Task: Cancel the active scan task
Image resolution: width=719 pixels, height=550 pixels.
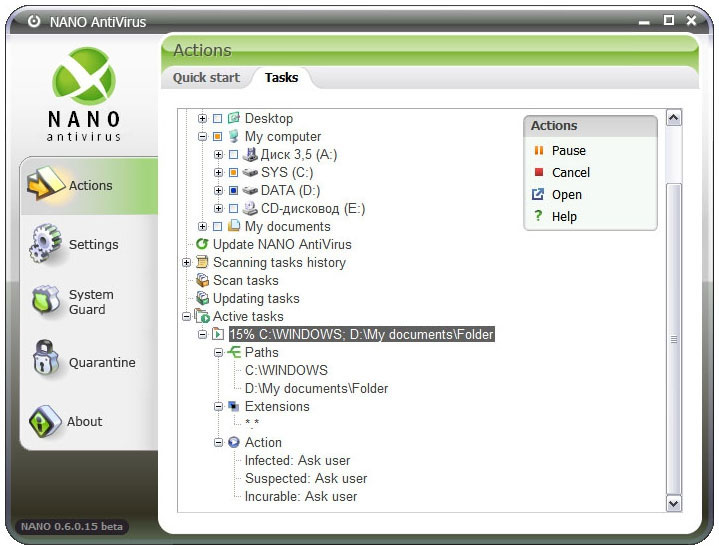Action: coord(570,172)
